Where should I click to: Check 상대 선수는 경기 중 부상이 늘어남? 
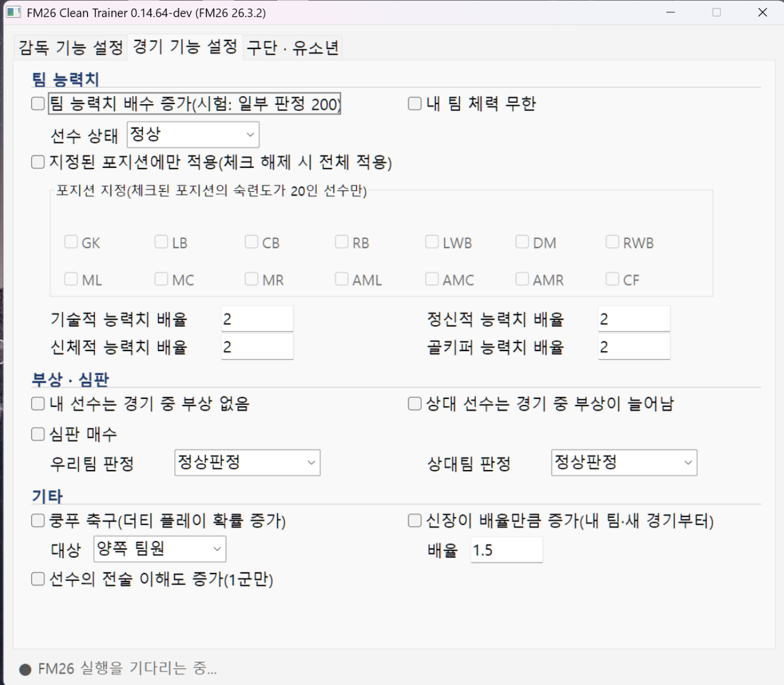coord(415,403)
